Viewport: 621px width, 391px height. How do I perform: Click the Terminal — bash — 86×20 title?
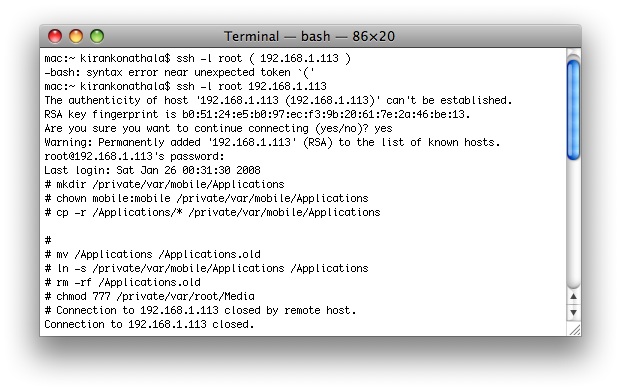pyautogui.click(x=309, y=36)
